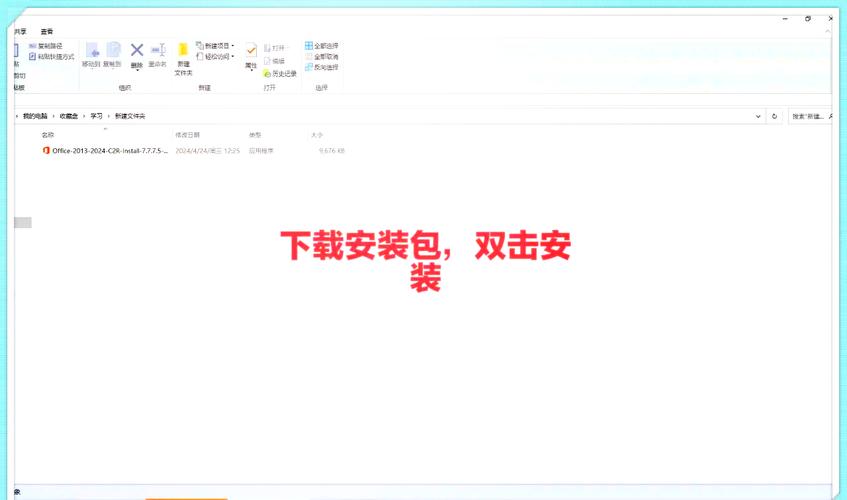Click the Properties (属性) checkmark icon
Screen dimensions: 847x500
click(251, 51)
